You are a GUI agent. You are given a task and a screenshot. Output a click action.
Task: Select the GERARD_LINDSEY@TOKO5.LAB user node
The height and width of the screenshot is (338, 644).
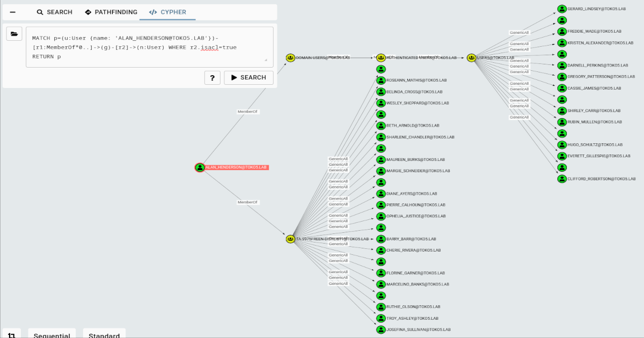click(561, 9)
